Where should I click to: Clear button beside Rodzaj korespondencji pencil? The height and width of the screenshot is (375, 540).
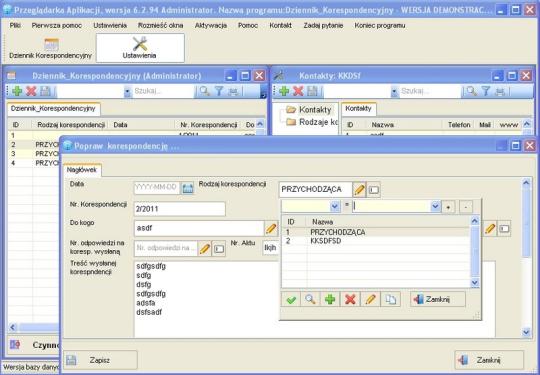374,190
